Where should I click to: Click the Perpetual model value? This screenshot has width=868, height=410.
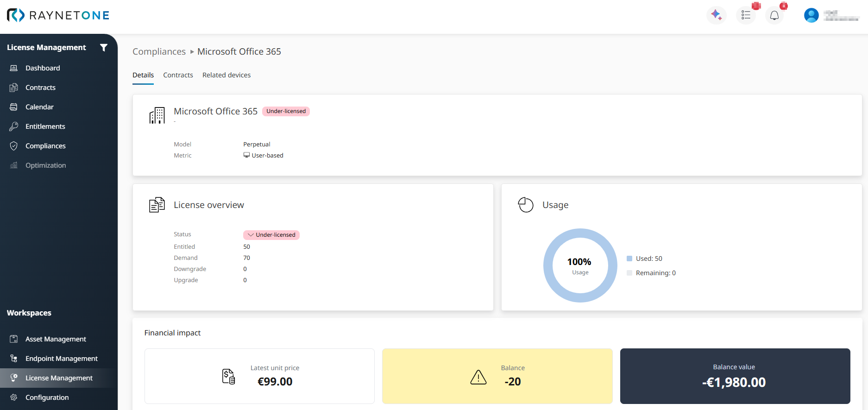257,145
